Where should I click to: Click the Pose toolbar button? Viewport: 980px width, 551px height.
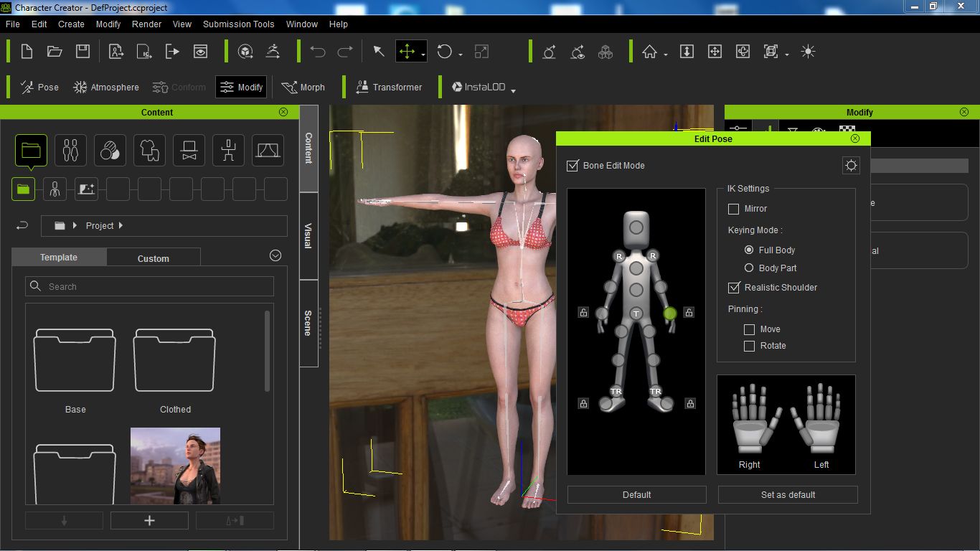39,87
